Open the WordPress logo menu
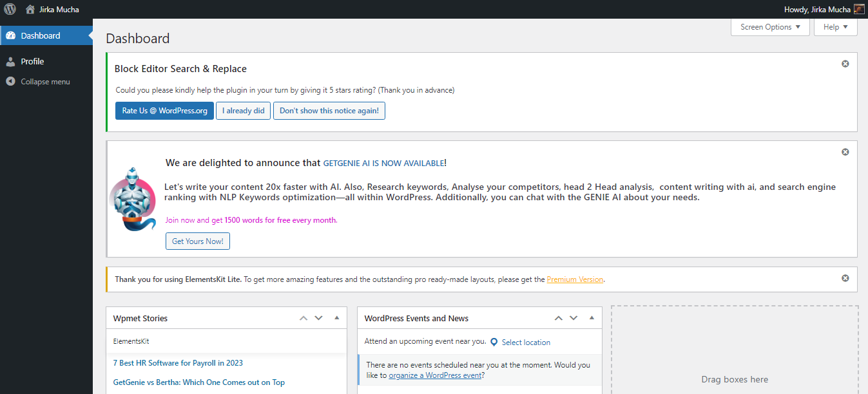This screenshot has height=394, width=868. coord(10,9)
